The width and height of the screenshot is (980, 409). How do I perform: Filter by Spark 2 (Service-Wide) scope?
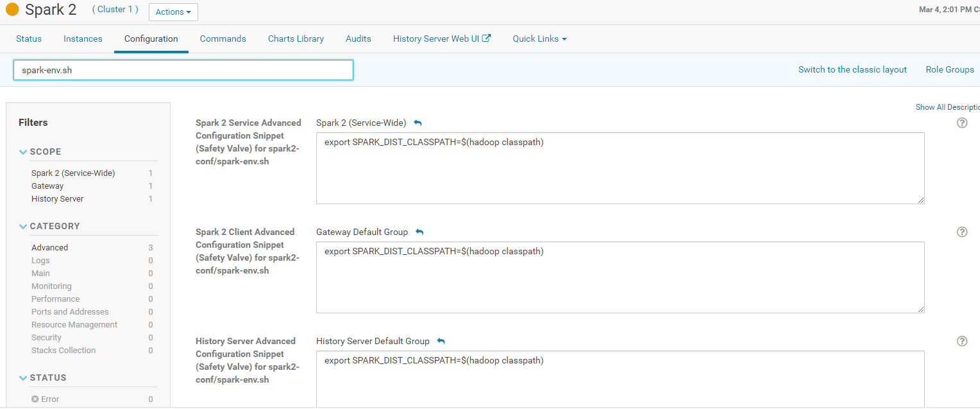tap(73, 173)
